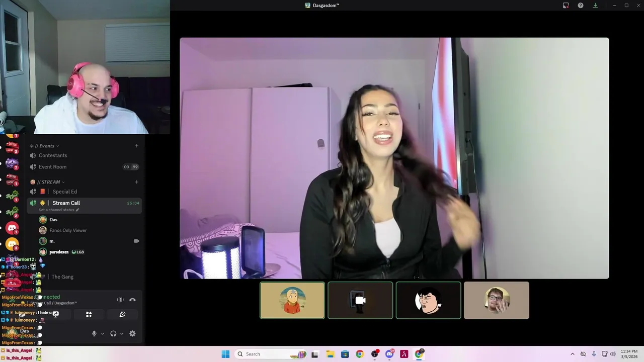
Task: Select the Aang avatar participant tile
Action: click(292, 300)
